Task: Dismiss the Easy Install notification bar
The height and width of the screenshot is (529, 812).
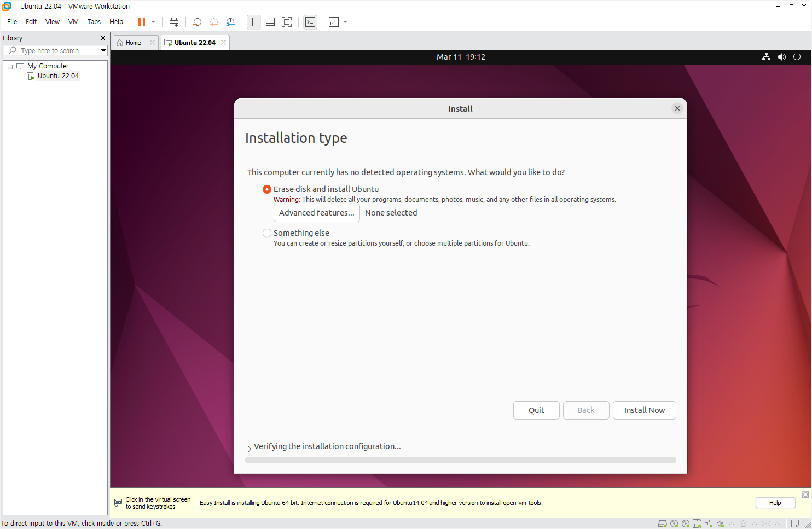Action: point(805,495)
